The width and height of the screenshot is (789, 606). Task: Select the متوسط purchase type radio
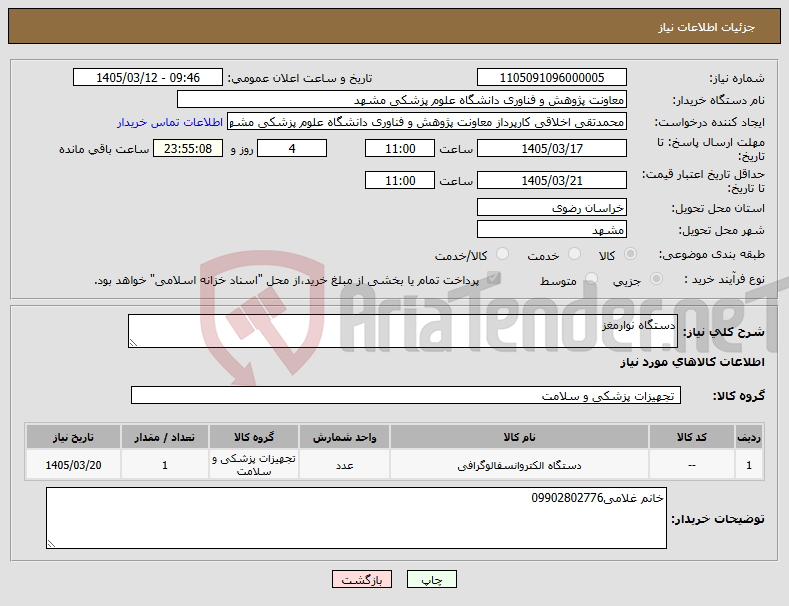(591, 279)
